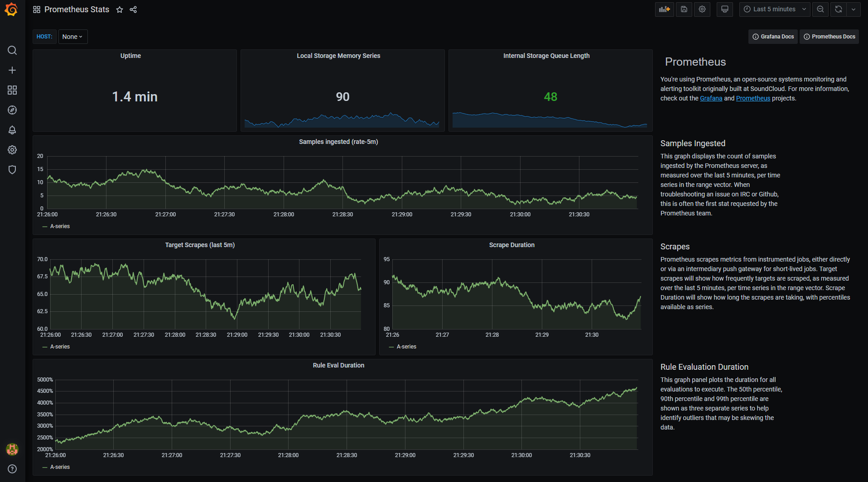
Task: Open the Last 5 minutes time picker
Action: [775, 9]
